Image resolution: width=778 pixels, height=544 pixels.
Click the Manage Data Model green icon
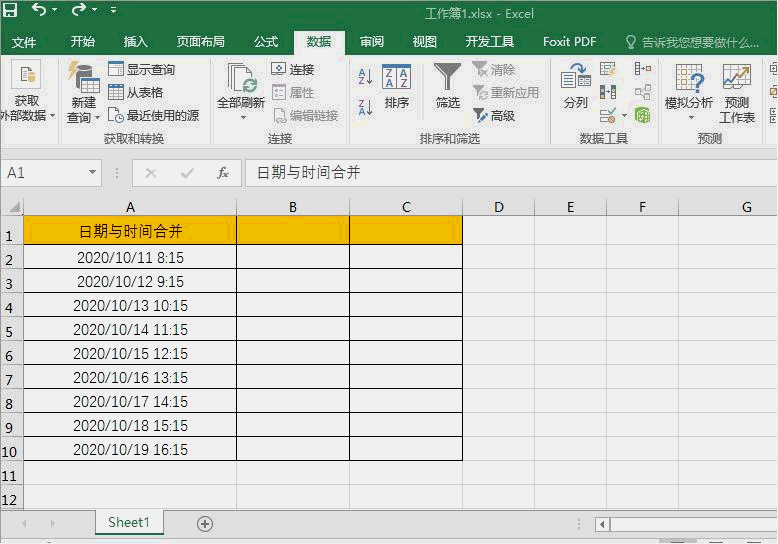click(x=643, y=116)
